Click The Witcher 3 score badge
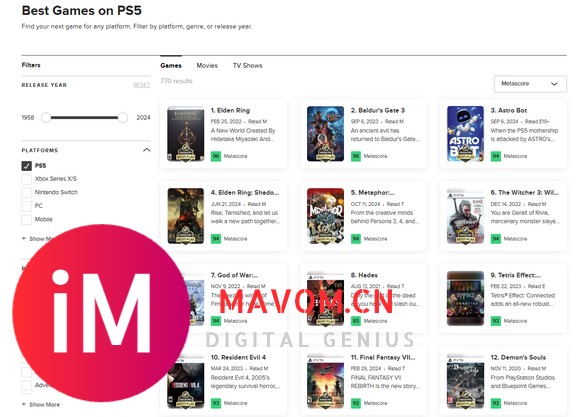Screen dimensions: 580x417 pos(496,239)
